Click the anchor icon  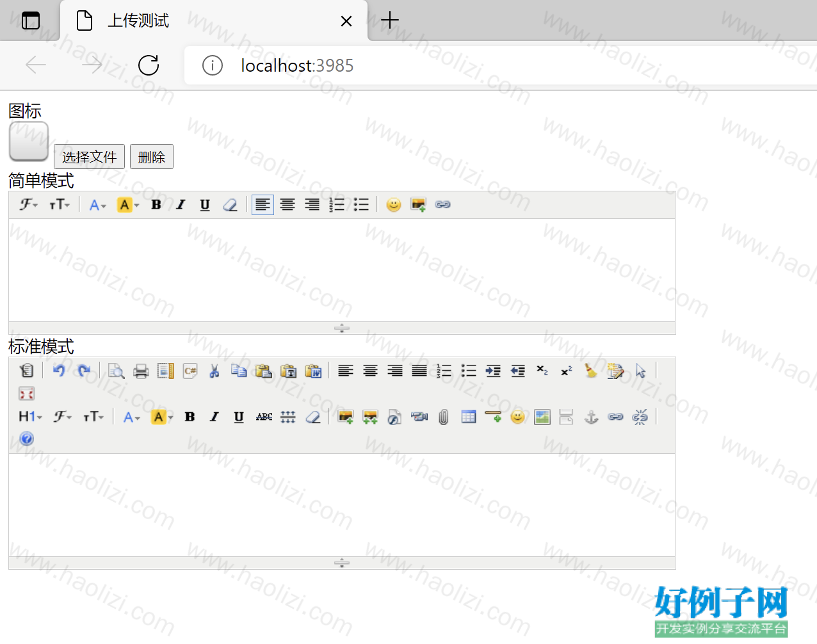591,417
